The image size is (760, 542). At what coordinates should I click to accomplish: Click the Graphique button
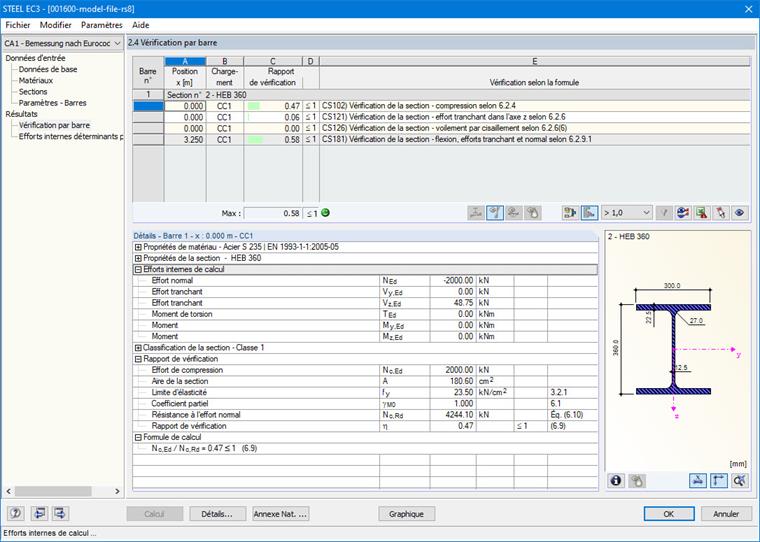pos(406,514)
